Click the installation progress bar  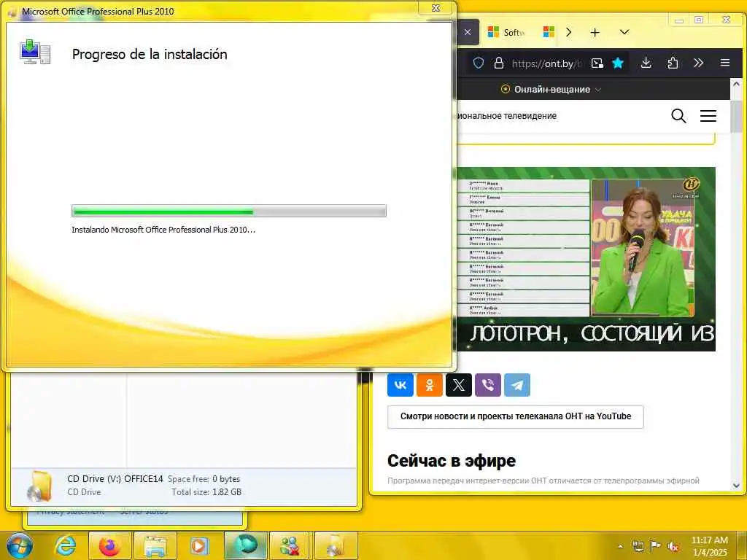(x=228, y=211)
